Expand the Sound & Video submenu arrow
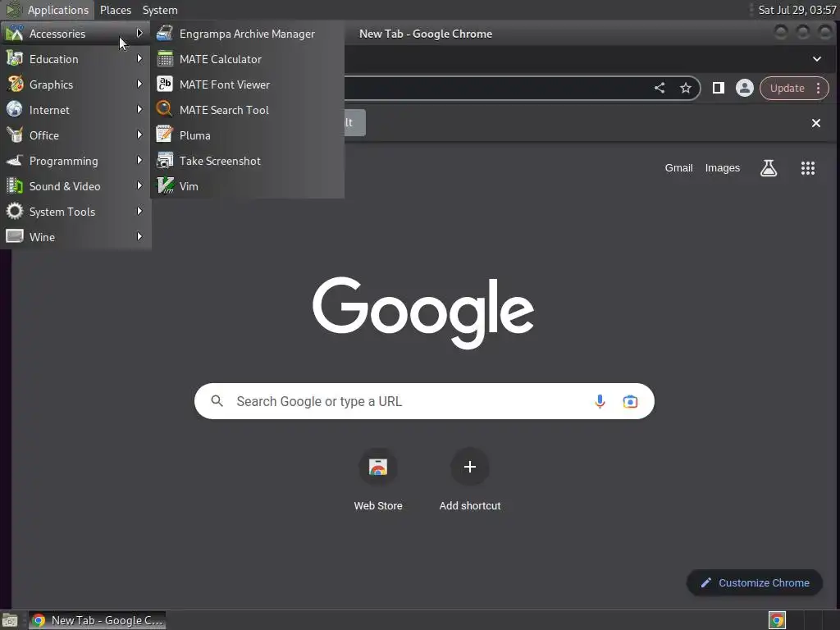This screenshot has width=840, height=630. click(x=139, y=186)
